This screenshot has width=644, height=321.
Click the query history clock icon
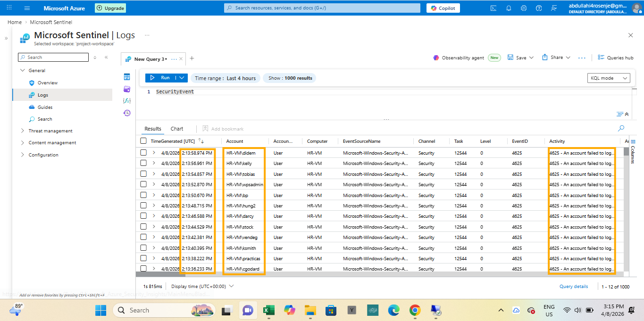[126, 113]
